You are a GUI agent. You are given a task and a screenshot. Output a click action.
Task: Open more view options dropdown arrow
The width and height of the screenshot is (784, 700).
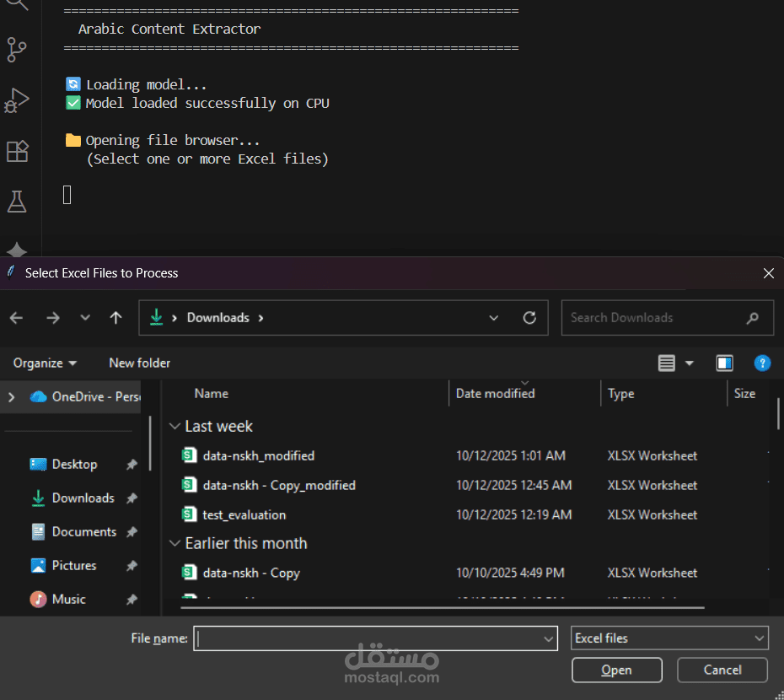click(x=690, y=363)
